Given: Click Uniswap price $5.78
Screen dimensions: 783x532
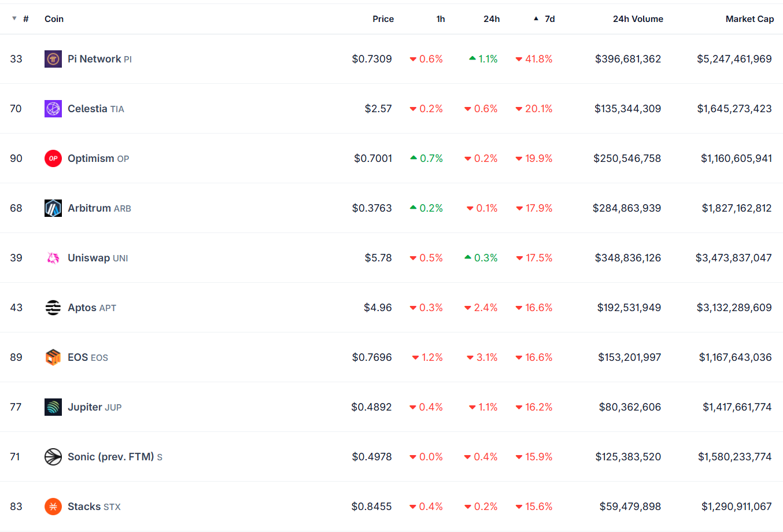Looking at the screenshot, I should pos(378,258).
